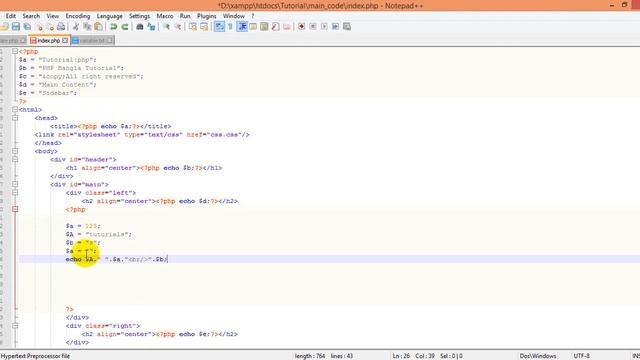The height and width of the screenshot is (360, 640).
Task: Open the Settings menu
Action: (139, 16)
